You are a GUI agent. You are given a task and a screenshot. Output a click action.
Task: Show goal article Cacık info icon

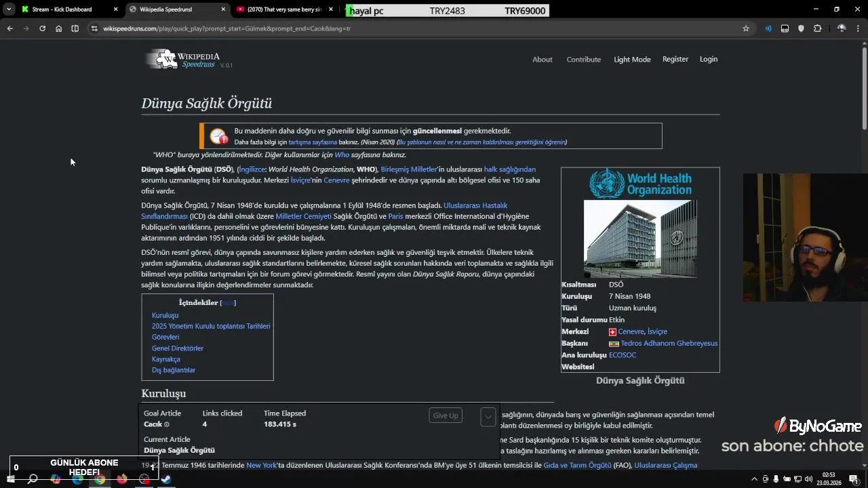167,425
